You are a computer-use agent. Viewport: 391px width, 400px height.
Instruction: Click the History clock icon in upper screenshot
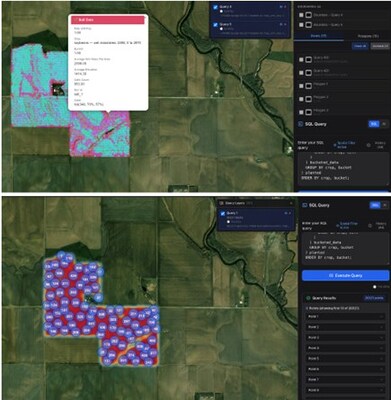click(x=369, y=145)
